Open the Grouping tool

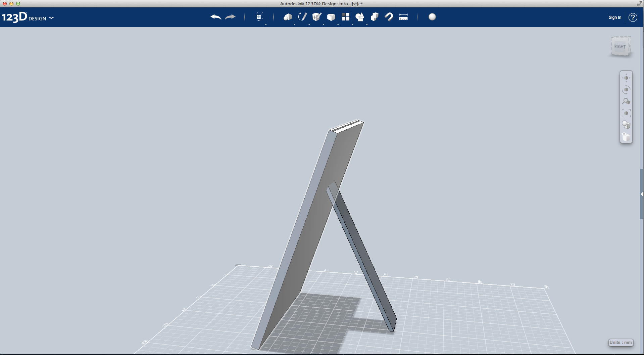[x=360, y=17]
